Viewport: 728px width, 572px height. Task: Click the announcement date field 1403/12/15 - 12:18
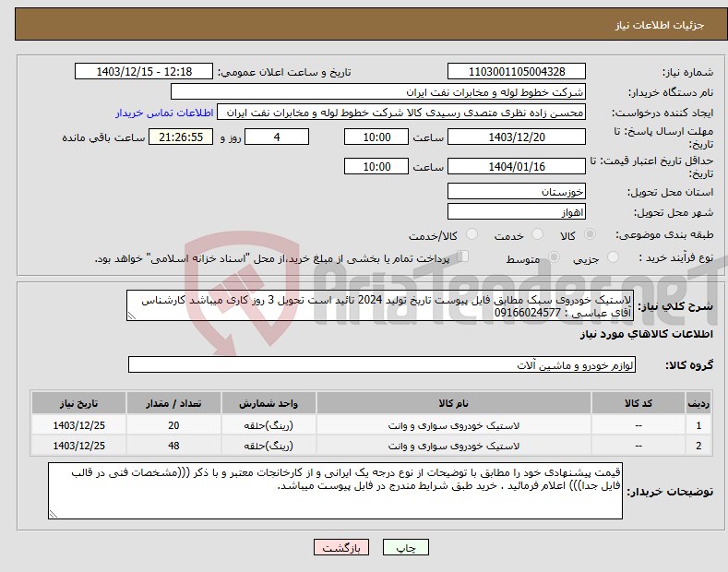coord(144,72)
